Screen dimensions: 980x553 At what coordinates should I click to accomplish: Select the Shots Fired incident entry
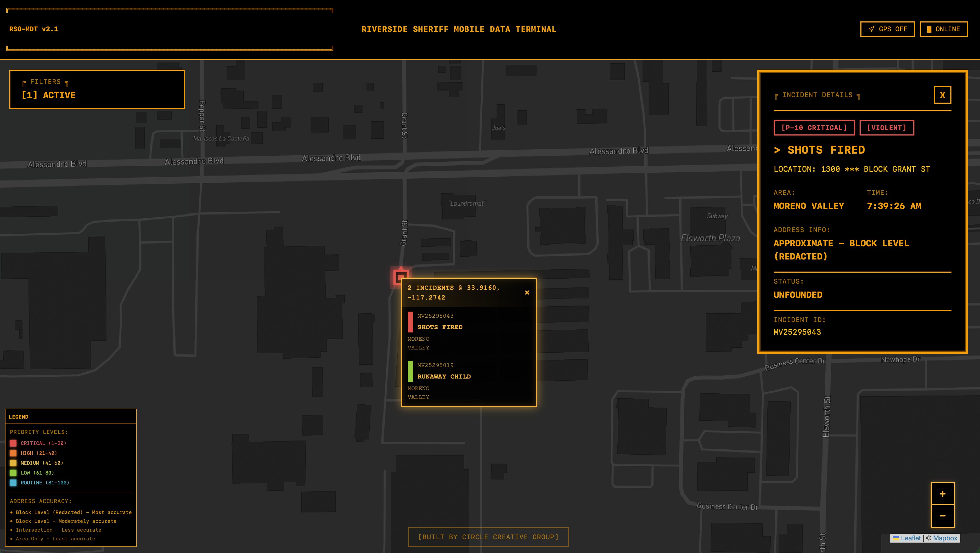click(x=440, y=327)
